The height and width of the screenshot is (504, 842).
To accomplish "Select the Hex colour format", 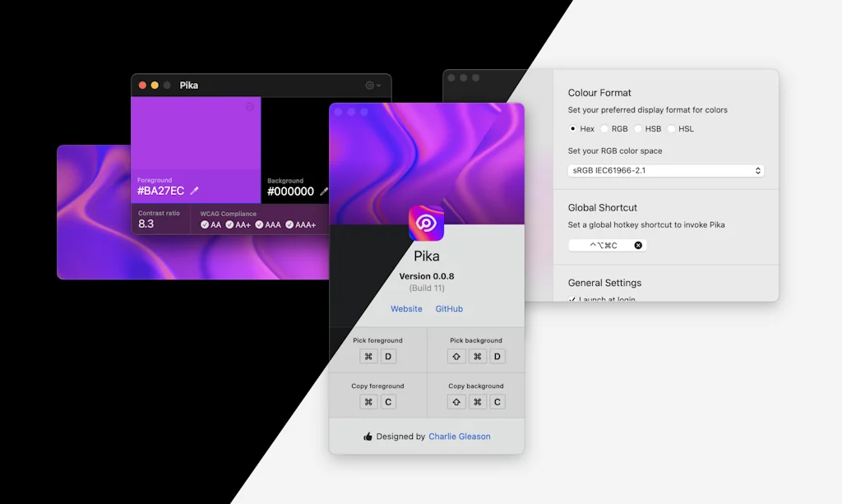I will click(573, 129).
